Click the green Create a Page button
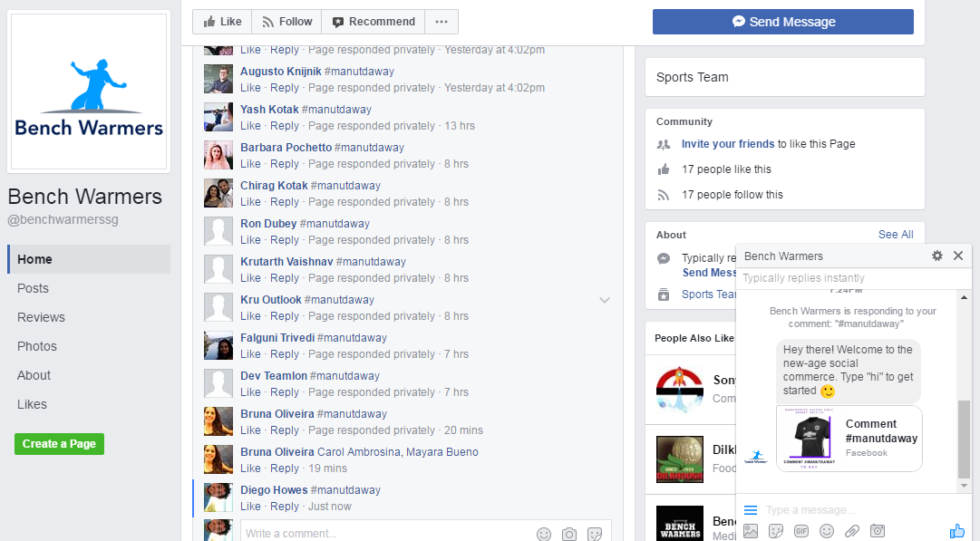Viewport: 980px width, 541px height. coord(59,444)
